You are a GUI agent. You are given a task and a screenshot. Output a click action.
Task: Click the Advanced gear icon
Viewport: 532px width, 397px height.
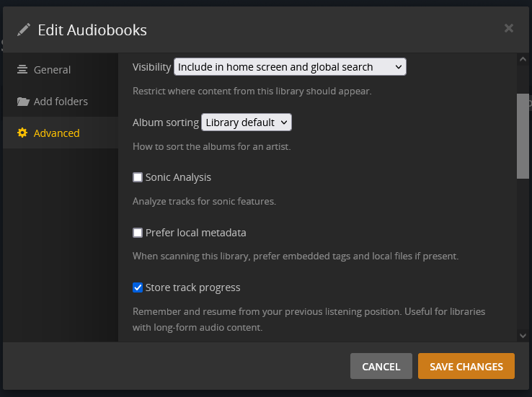[22, 133]
